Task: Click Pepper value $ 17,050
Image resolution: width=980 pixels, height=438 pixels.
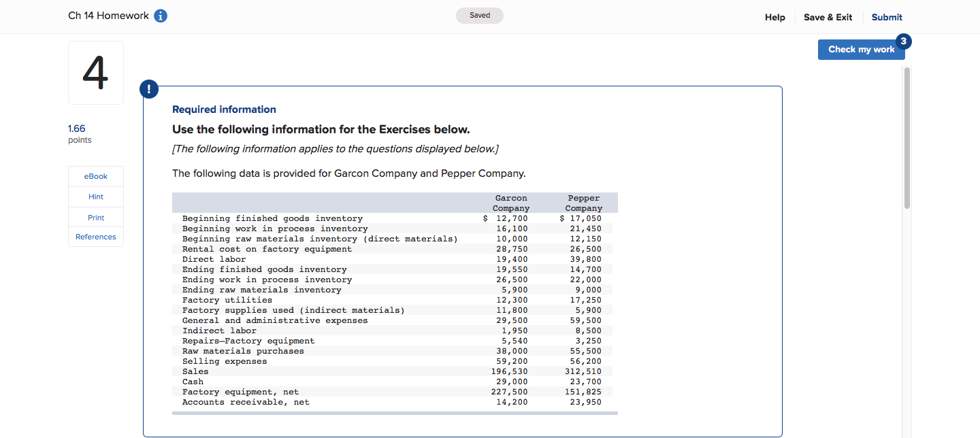Action: (581, 218)
